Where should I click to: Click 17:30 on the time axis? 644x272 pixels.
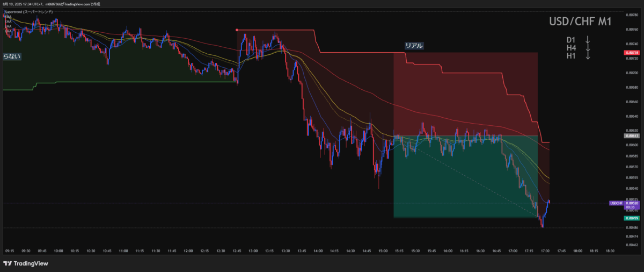[545, 250]
